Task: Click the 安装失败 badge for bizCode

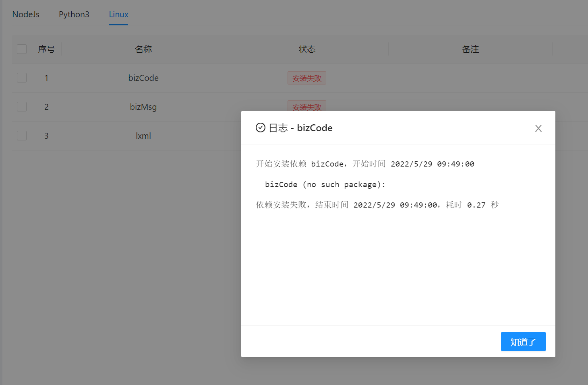Action: click(x=306, y=78)
